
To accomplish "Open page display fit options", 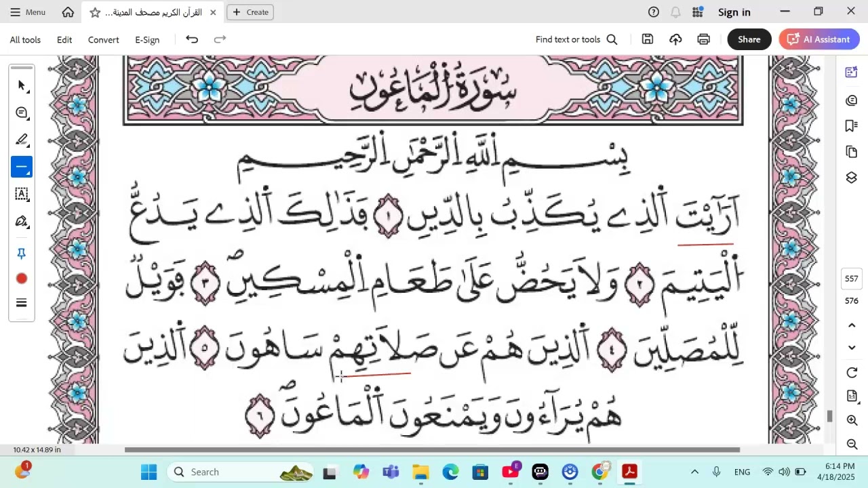I will point(852,396).
